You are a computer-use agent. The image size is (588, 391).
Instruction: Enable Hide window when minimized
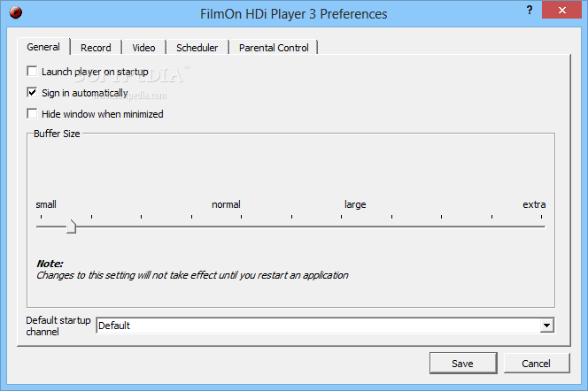[x=32, y=113]
